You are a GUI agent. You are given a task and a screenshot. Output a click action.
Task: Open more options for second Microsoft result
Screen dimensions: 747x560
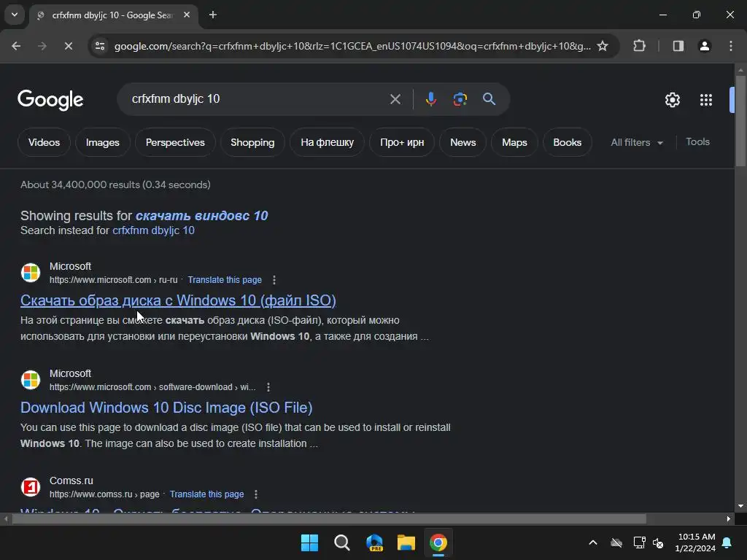tap(268, 387)
